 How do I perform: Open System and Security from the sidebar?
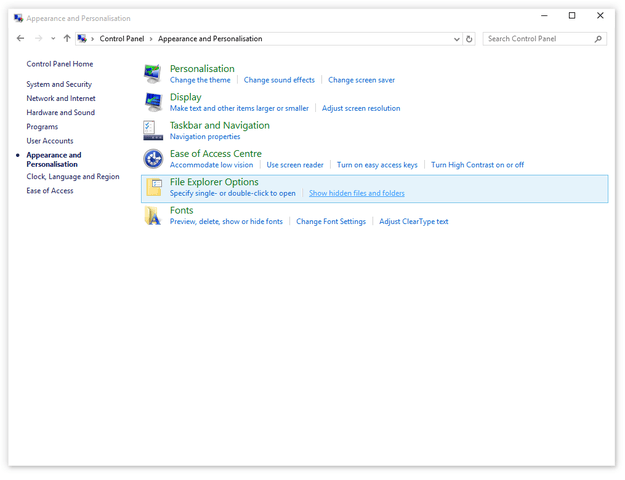tap(59, 85)
